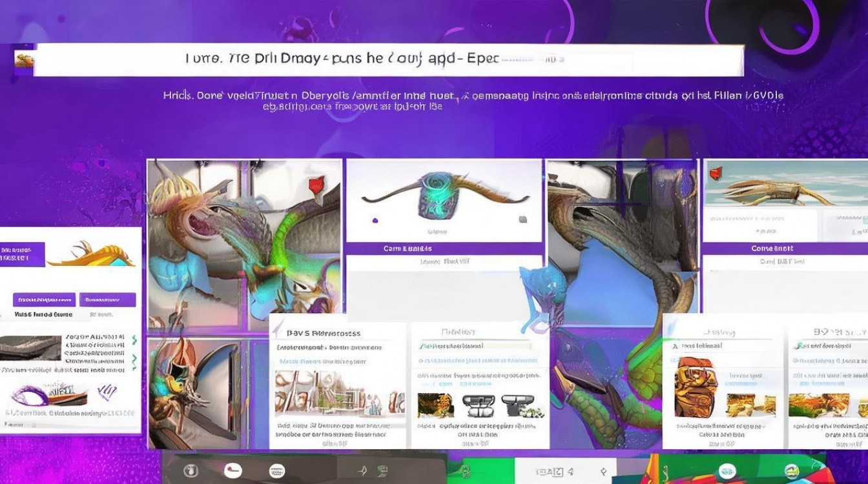Click the narrower purple button in the left panel
The height and width of the screenshot is (484, 868).
(108, 299)
